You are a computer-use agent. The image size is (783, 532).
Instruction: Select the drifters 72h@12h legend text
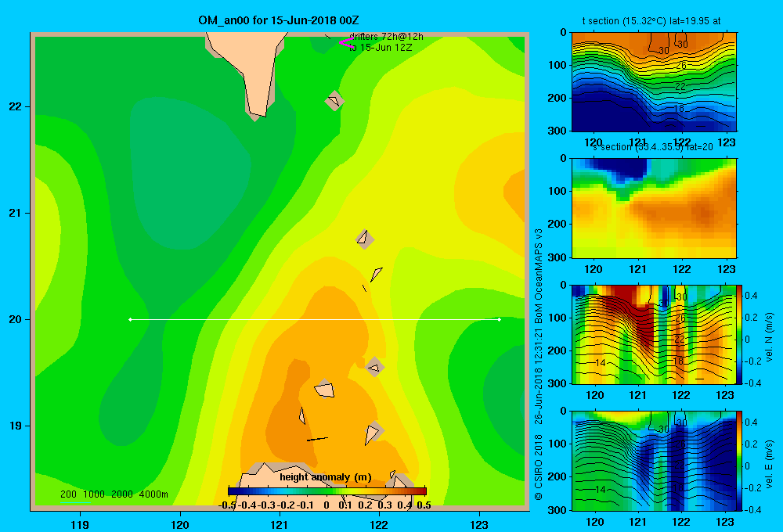coord(386,37)
